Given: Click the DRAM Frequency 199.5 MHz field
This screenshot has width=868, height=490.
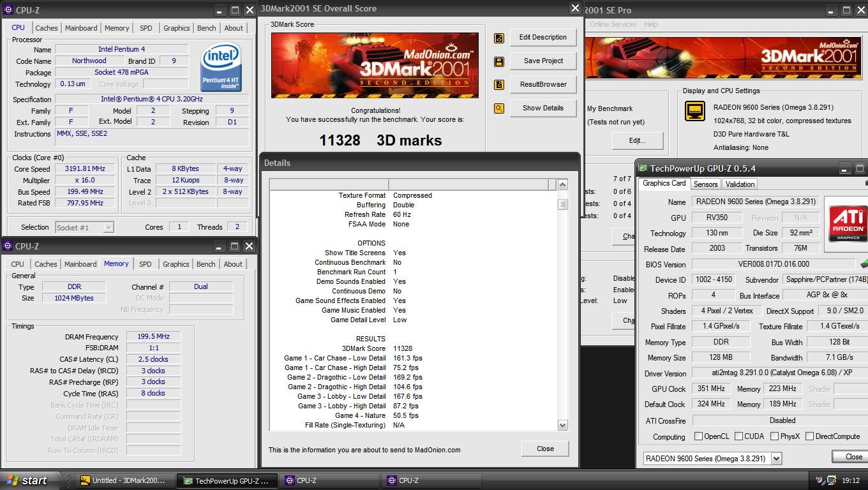Looking at the screenshot, I should [x=153, y=337].
